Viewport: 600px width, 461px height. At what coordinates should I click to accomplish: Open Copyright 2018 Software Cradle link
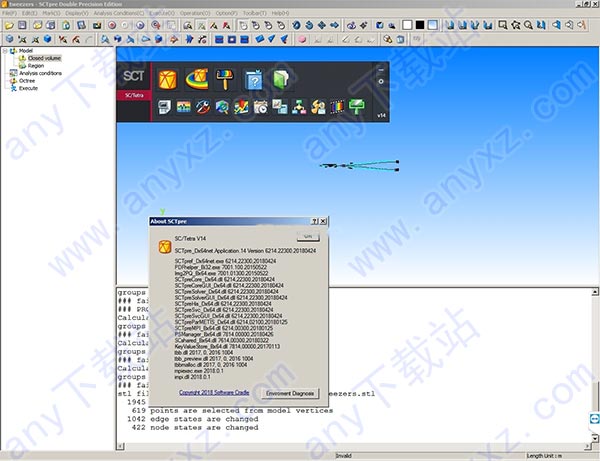click(x=214, y=393)
